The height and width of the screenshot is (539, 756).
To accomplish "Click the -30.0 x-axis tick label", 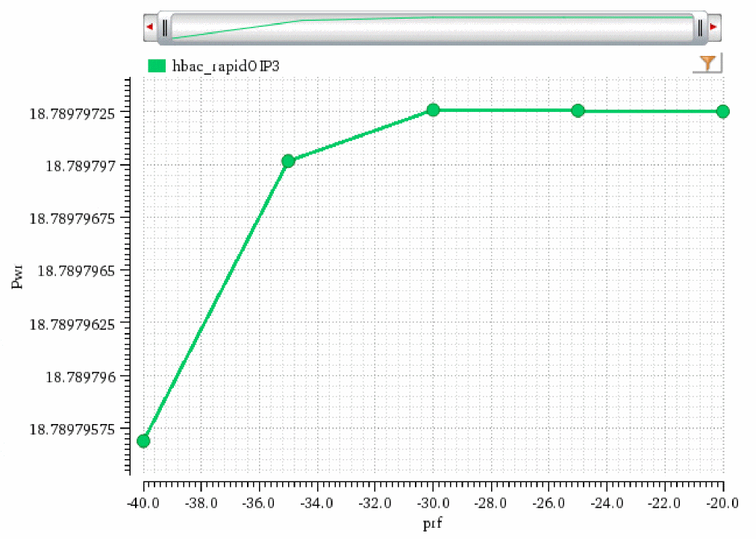I will (x=433, y=504).
